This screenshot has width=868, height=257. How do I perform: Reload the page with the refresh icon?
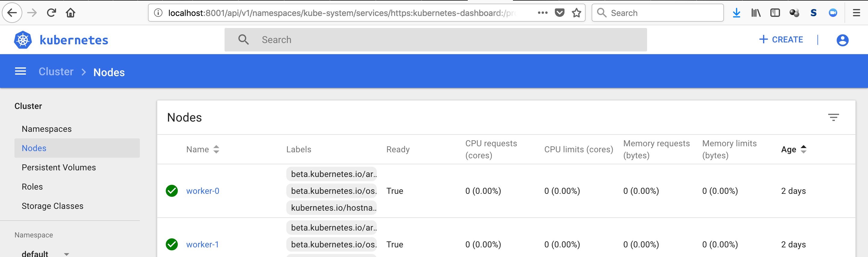point(51,13)
